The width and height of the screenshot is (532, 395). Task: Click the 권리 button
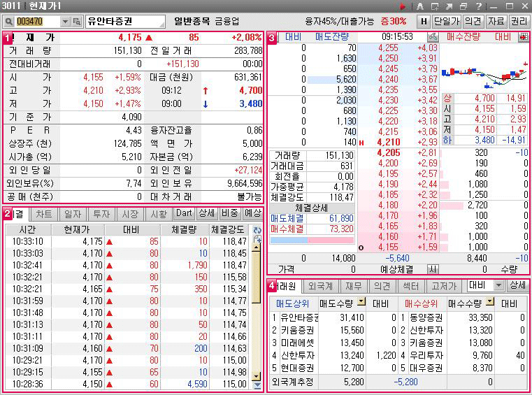coord(519,22)
